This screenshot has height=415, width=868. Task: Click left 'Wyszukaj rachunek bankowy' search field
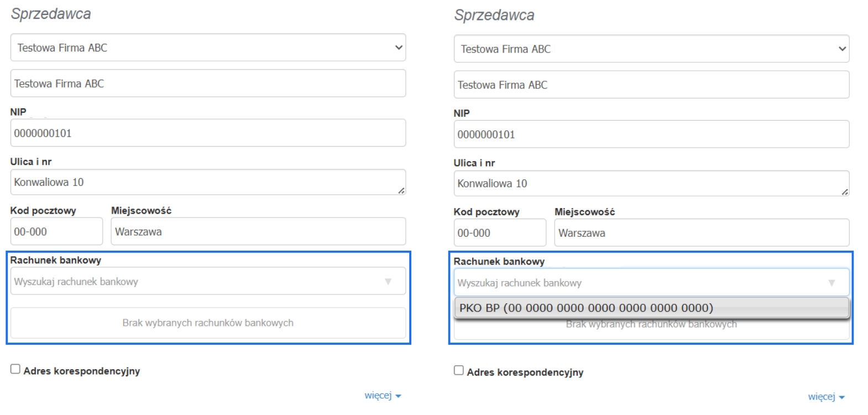[194, 282]
